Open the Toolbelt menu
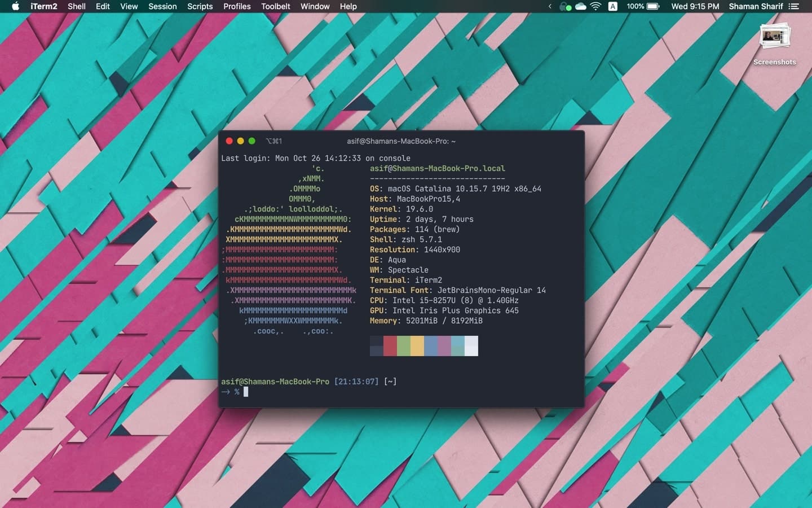The image size is (812, 508). point(275,6)
